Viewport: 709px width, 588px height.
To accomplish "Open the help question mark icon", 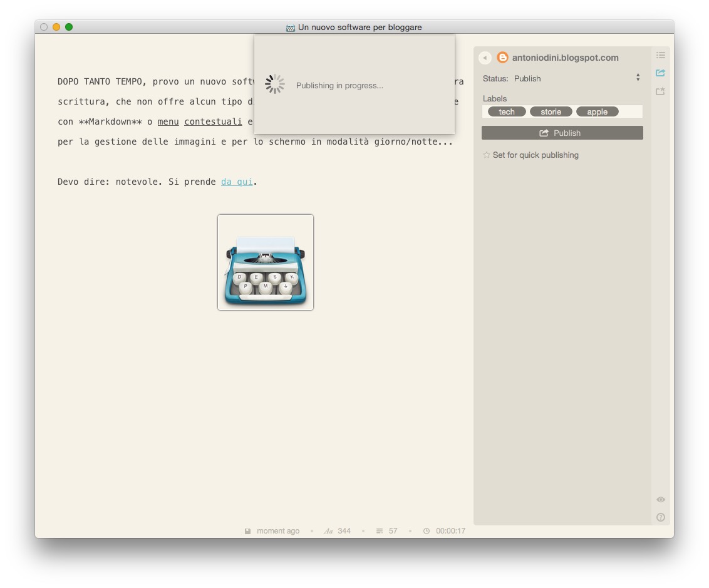I will tap(661, 517).
